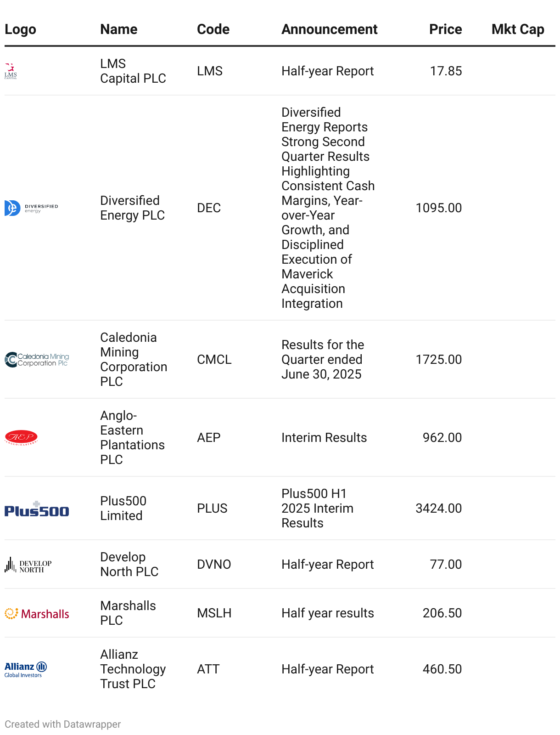Sort by the Price column header

click(x=445, y=29)
